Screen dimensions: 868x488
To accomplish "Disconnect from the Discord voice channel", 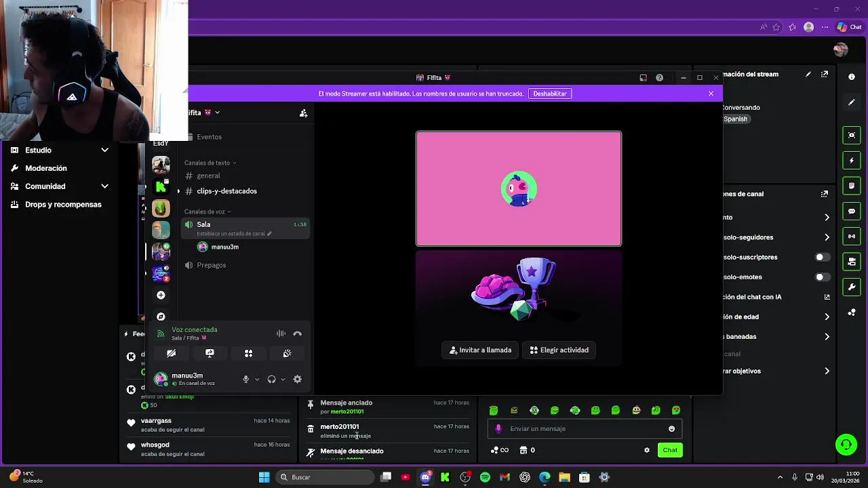I will tap(297, 333).
